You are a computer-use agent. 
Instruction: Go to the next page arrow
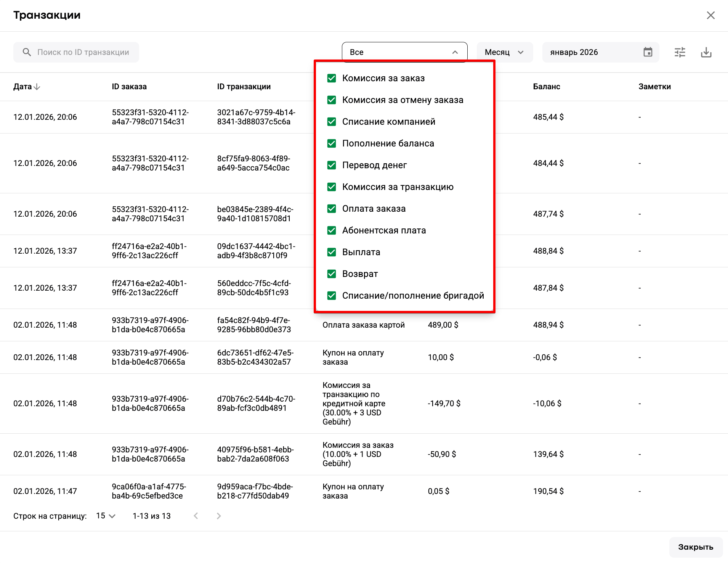(219, 516)
